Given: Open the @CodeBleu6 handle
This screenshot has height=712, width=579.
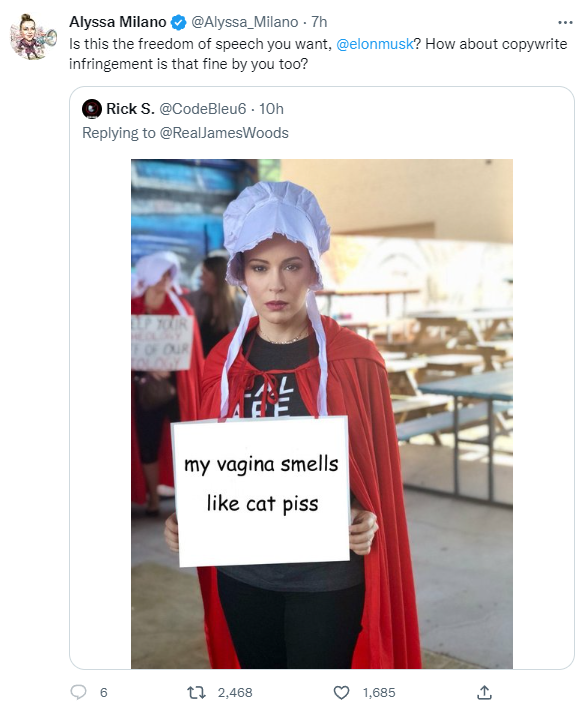Looking at the screenshot, I should click(203, 109).
